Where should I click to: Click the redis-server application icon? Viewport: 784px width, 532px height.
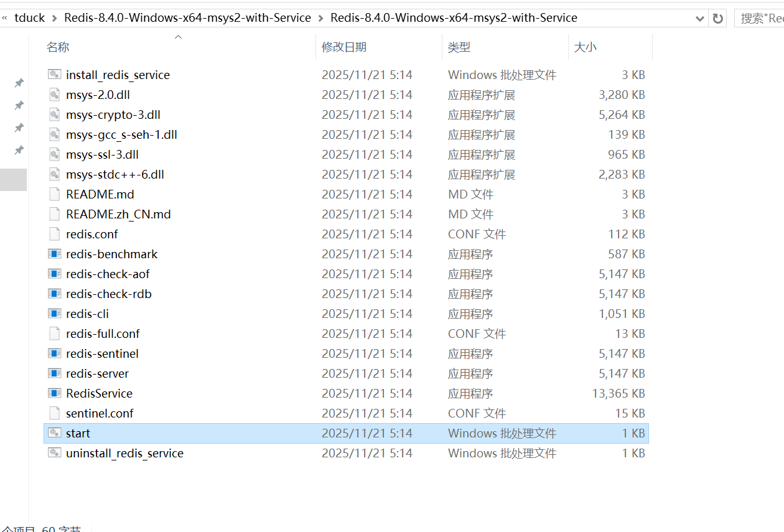pyautogui.click(x=55, y=373)
